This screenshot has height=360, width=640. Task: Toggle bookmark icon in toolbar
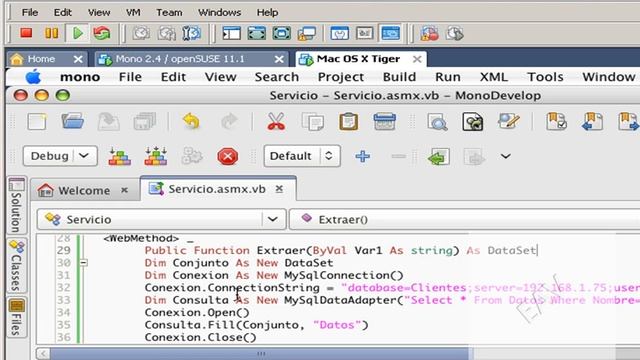point(556,122)
